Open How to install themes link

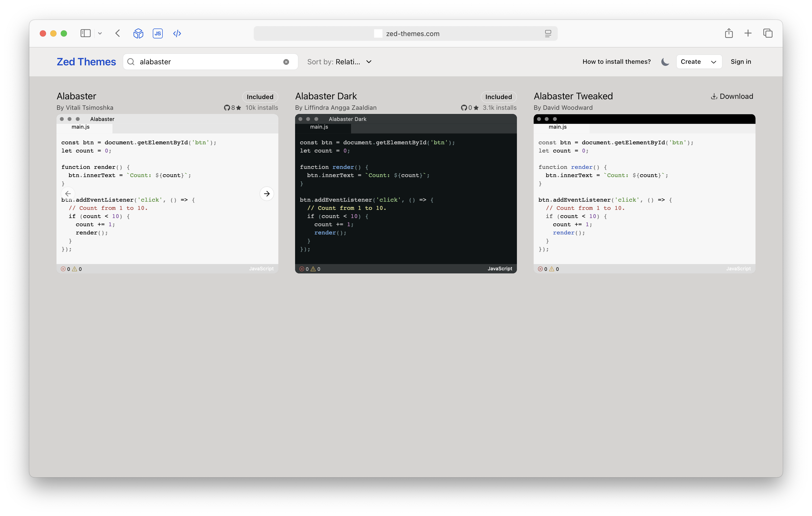click(616, 62)
